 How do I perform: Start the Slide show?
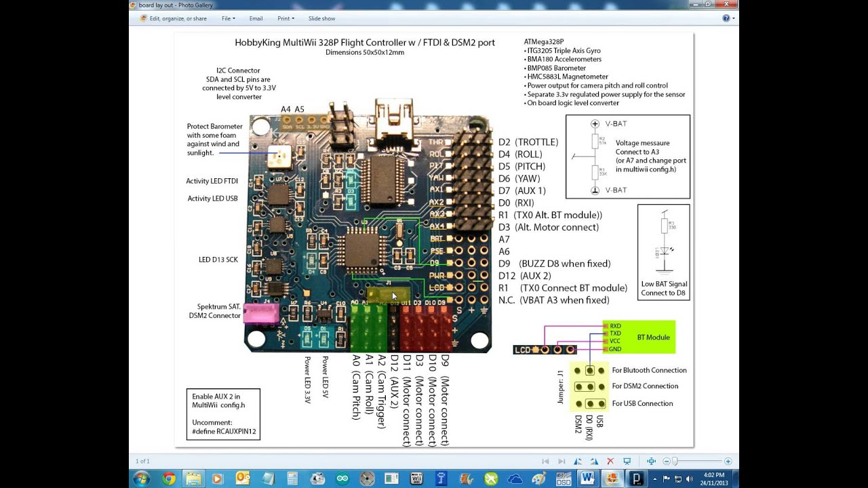321,18
